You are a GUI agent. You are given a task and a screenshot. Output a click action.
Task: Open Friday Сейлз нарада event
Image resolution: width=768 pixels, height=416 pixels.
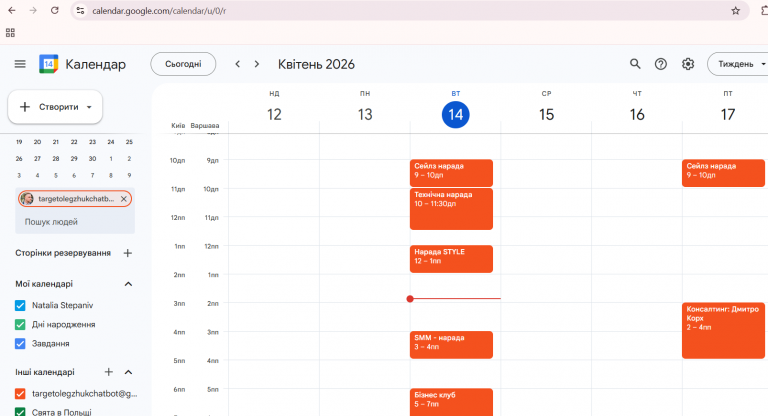coord(723,173)
